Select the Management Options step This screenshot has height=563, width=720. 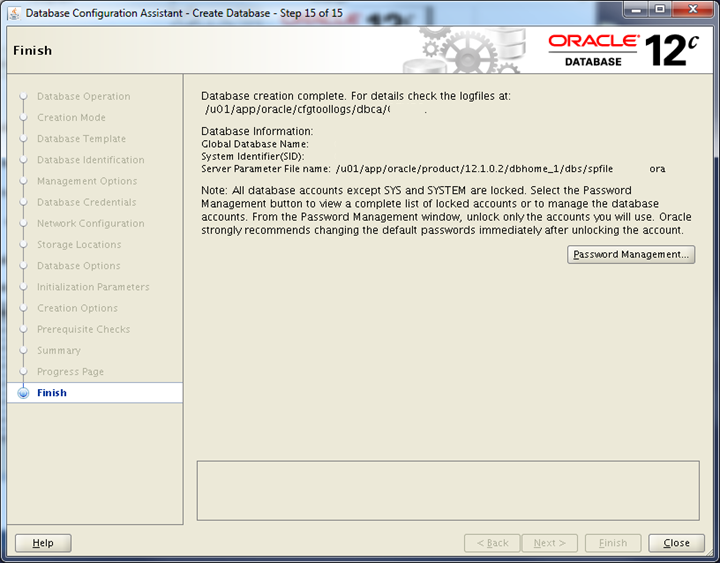[87, 181]
